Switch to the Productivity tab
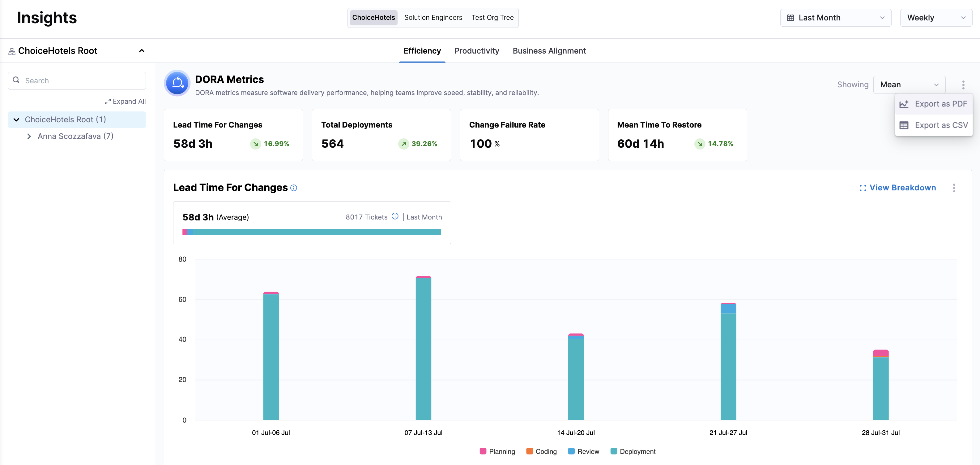The height and width of the screenshot is (465, 980). click(x=476, y=51)
